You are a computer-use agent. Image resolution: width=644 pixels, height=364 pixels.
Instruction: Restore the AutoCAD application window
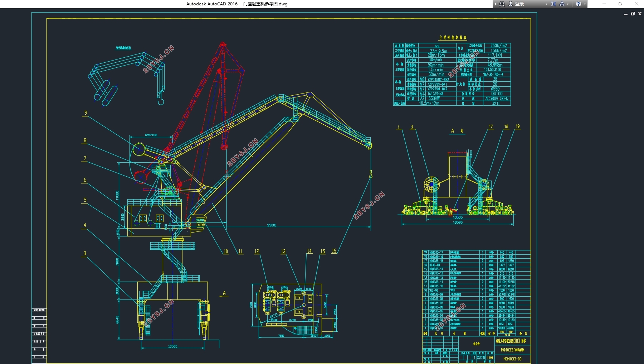pos(620,4)
